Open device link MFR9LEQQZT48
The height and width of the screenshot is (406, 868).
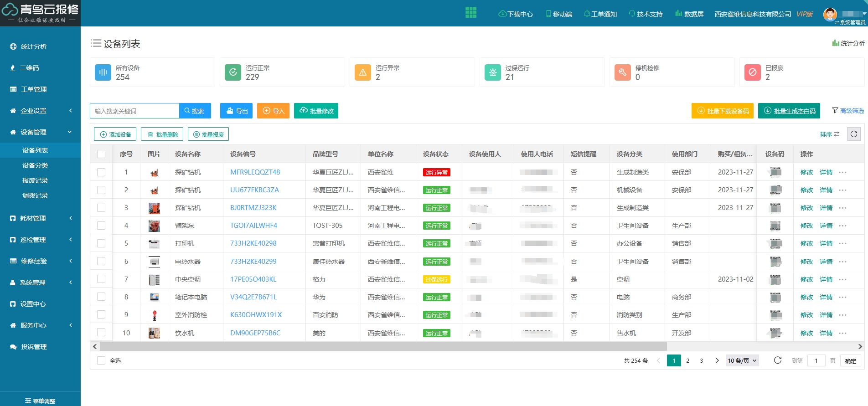coord(255,172)
